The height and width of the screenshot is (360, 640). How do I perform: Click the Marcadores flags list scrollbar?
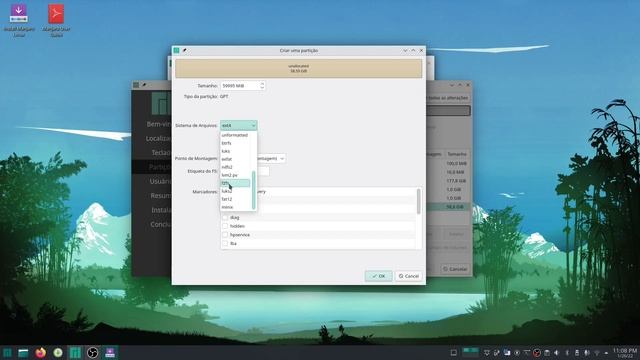point(418,201)
